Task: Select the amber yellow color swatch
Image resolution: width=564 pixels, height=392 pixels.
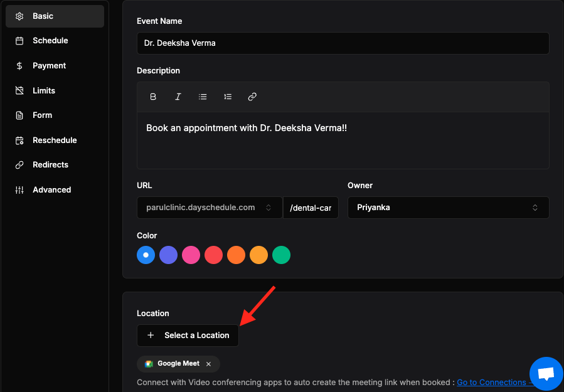Action: coord(258,255)
